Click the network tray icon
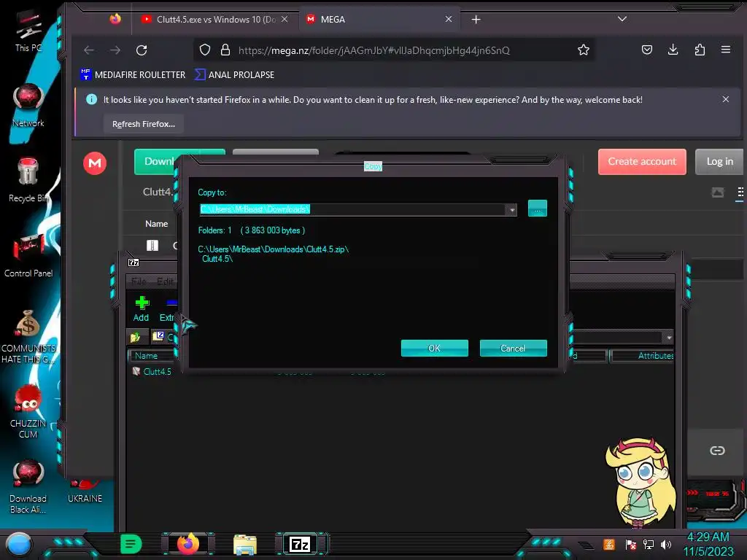The image size is (747, 560). 649,544
